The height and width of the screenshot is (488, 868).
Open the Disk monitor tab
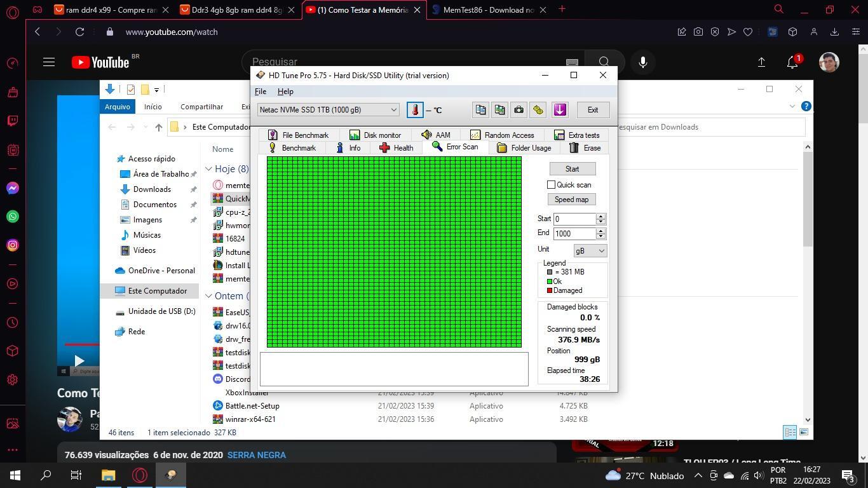(375, 135)
